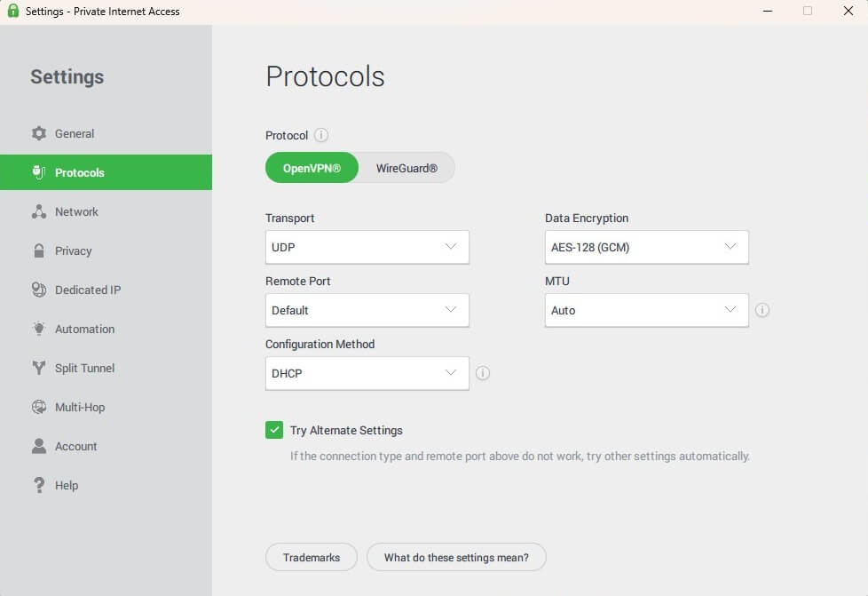Click the Trademarks button
Viewport: 868px width, 596px height.
click(311, 557)
